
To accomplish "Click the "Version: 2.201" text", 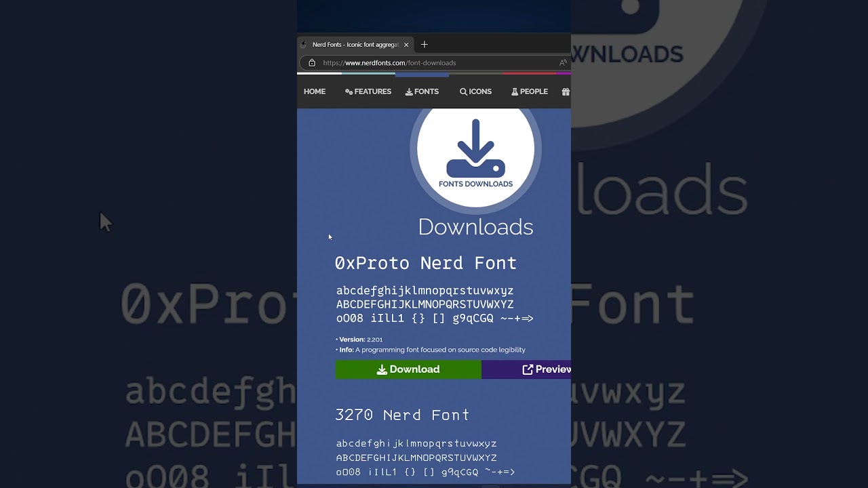I will 359,340.
